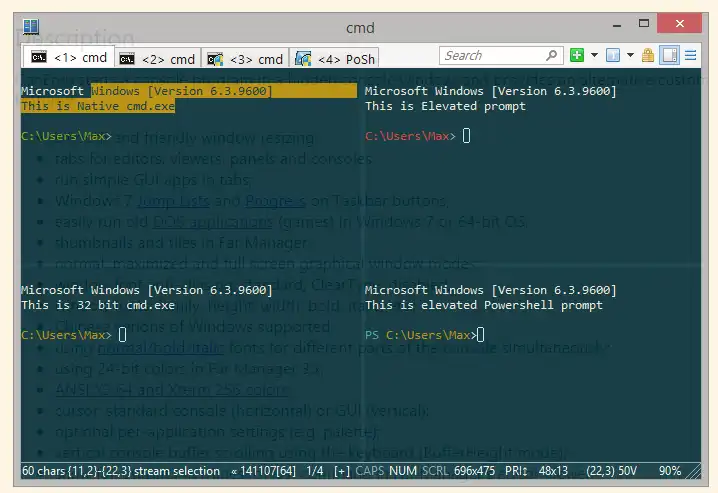Switch to the <1> cmd tab
This screenshot has width=718, height=493.
(69, 57)
